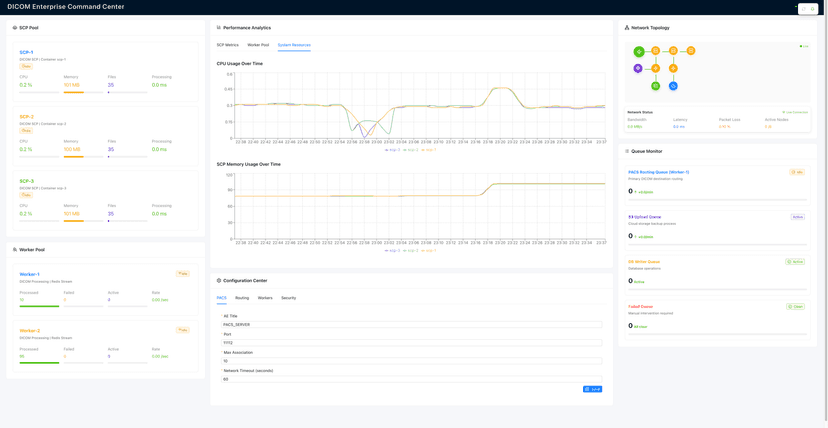Switch to the SCP Metrics tab
Screen dimensions: 828x428
(x=228, y=45)
